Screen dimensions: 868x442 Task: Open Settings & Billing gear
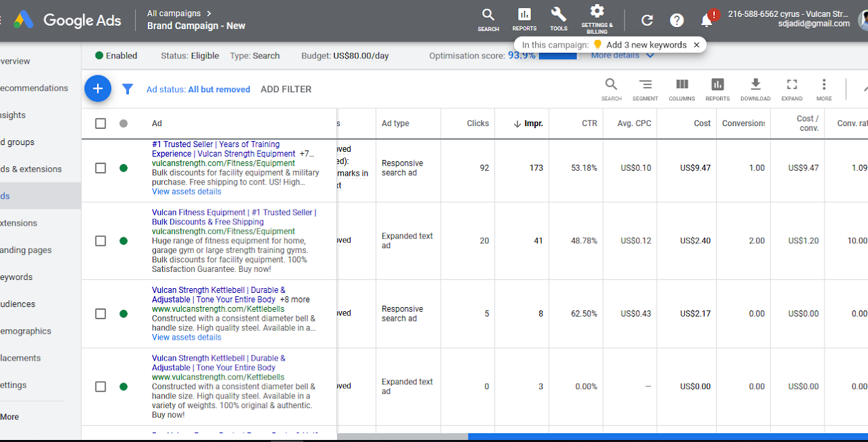pyautogui.click(x=597, y=19)
